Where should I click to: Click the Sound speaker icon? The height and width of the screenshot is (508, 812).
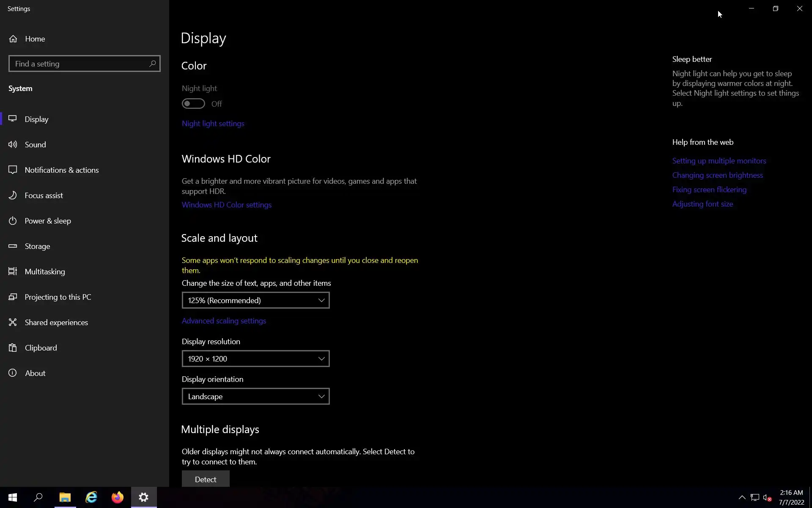(13, 144)
